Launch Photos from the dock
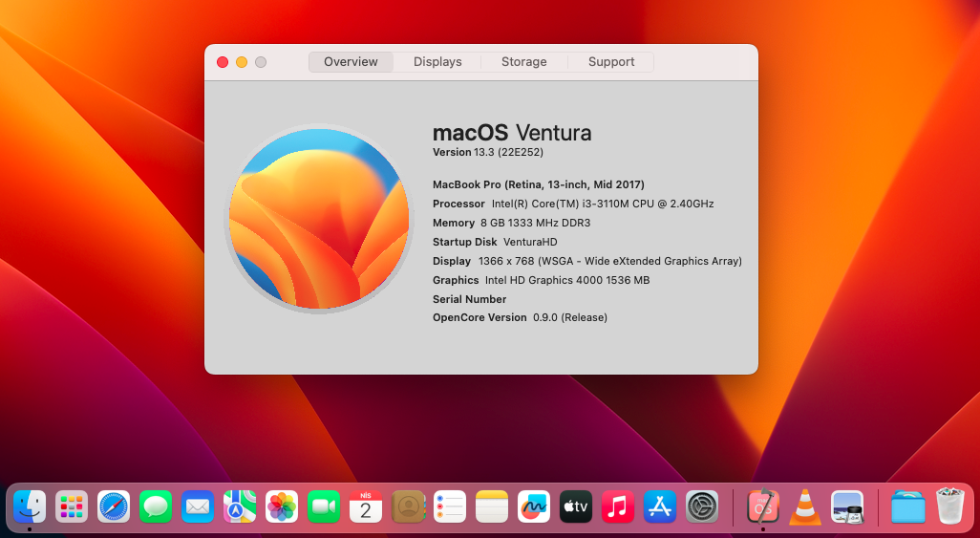This screenshot has width=980, height=538. [x=282, y=506]
